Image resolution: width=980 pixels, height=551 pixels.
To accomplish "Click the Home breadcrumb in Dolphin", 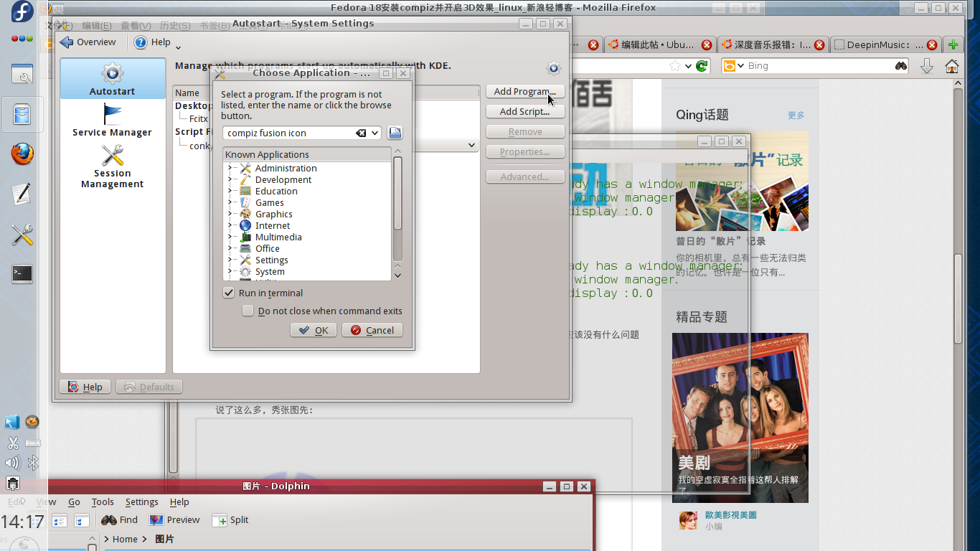I will tap(125, 539).
